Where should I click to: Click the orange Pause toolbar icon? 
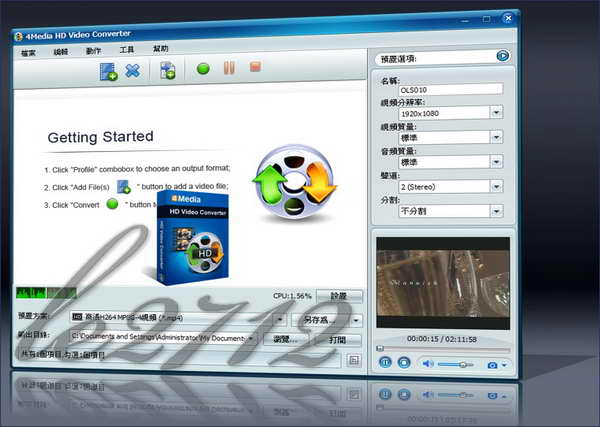229,68
